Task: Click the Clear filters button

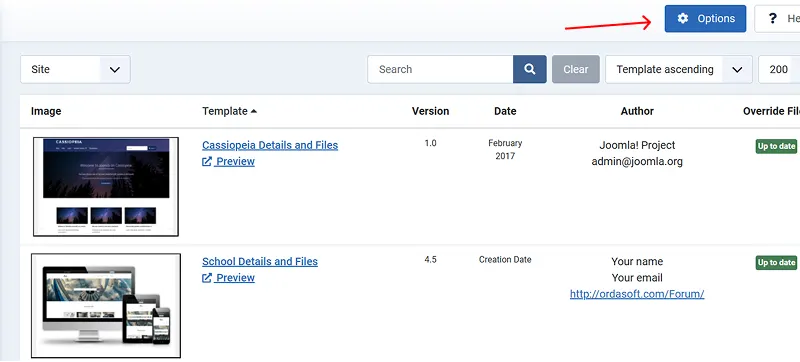Action: (x=576, y=69)
